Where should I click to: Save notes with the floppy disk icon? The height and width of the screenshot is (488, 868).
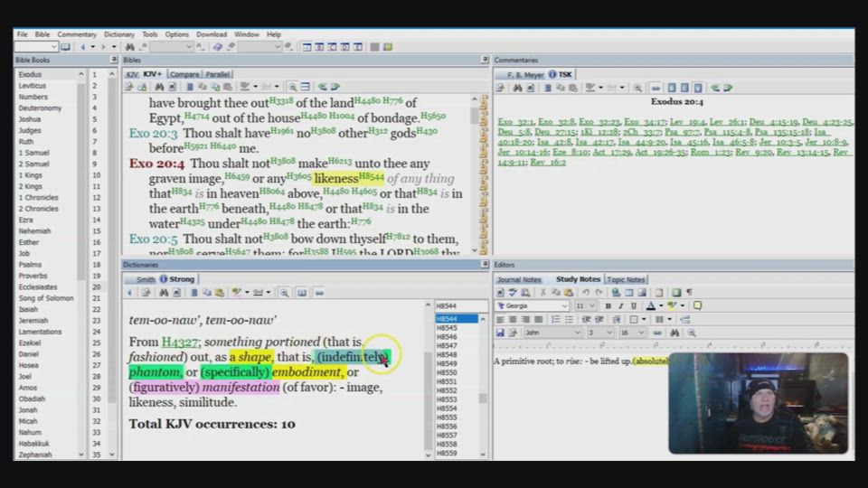point(500,333)
